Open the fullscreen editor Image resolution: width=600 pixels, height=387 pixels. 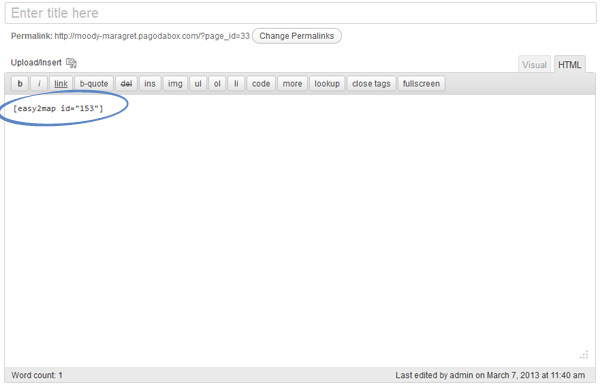421,83
